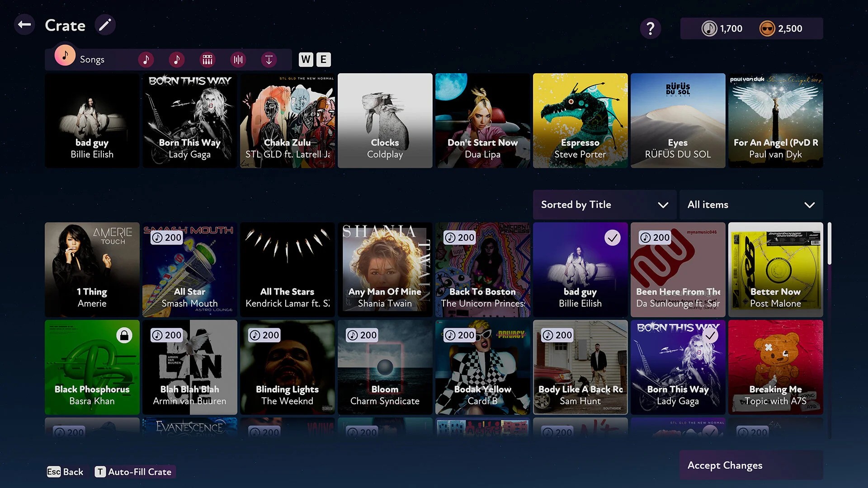Select Chaka Zulu crate tile
The height and width of the screenshot is (488, 868).
click(x=287, y=121)
